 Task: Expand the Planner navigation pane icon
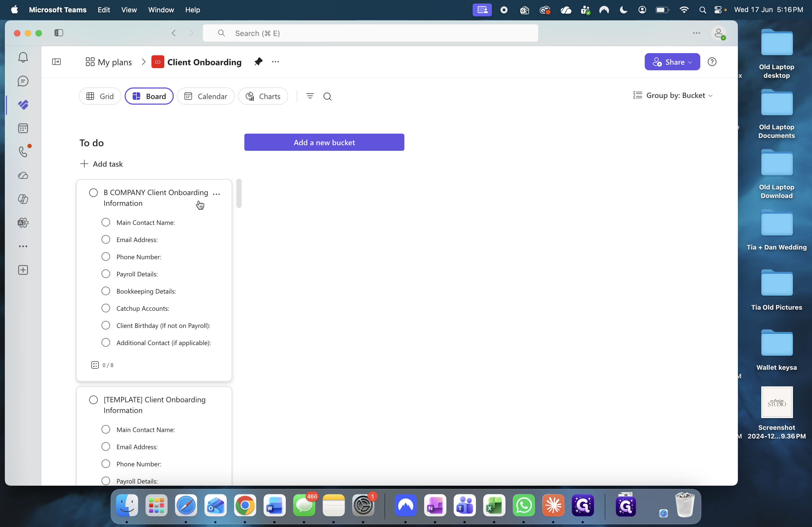[56, 62]
